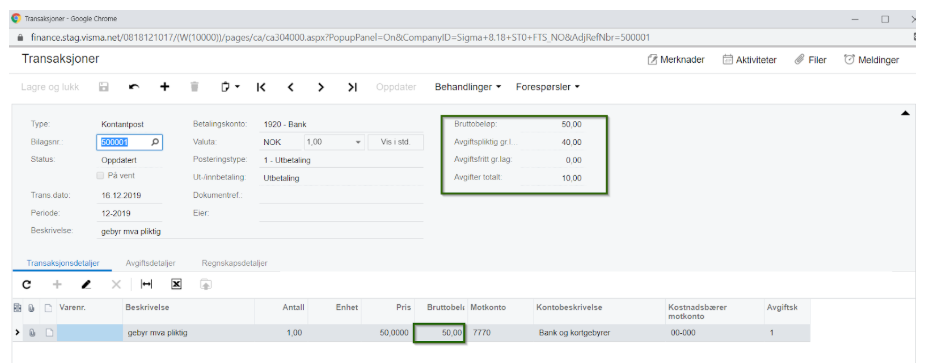Switch to the Regnskapsdetaljer tab
The image size is (925, 363).
click(234, 263)
